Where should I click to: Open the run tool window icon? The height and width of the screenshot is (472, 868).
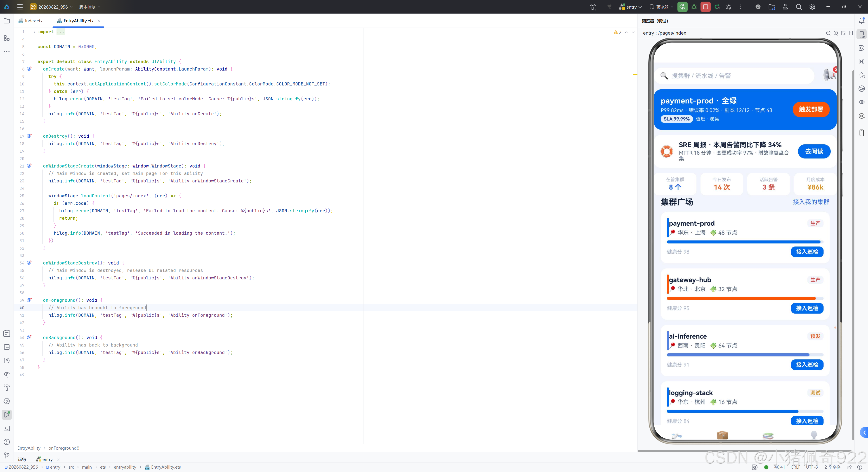(x=7, y=415)
